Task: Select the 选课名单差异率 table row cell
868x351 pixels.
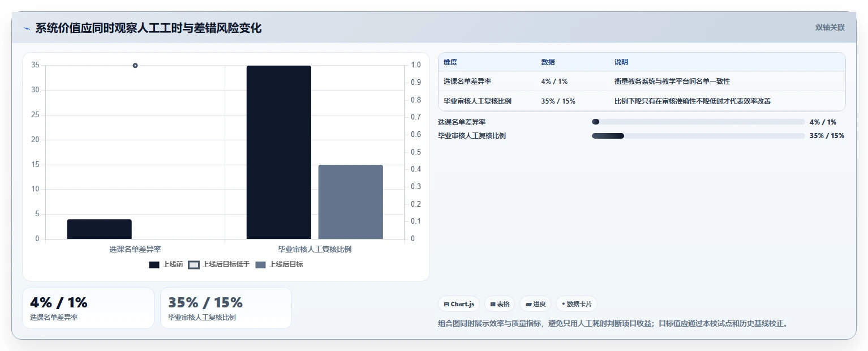Action: pos(467,82)
